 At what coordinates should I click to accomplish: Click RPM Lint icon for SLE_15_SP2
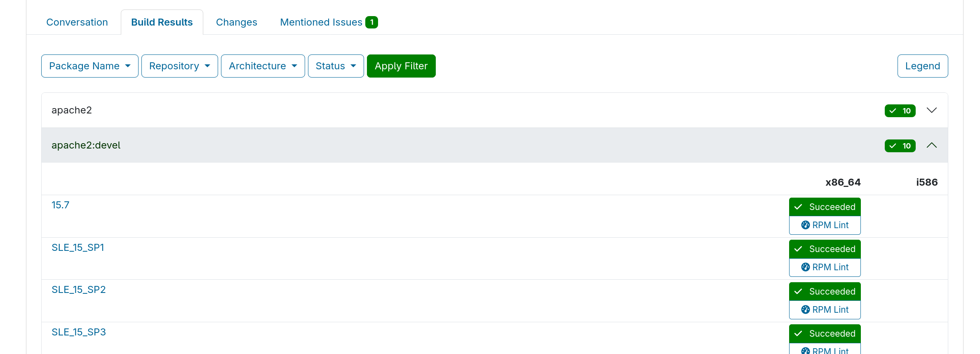805,310
